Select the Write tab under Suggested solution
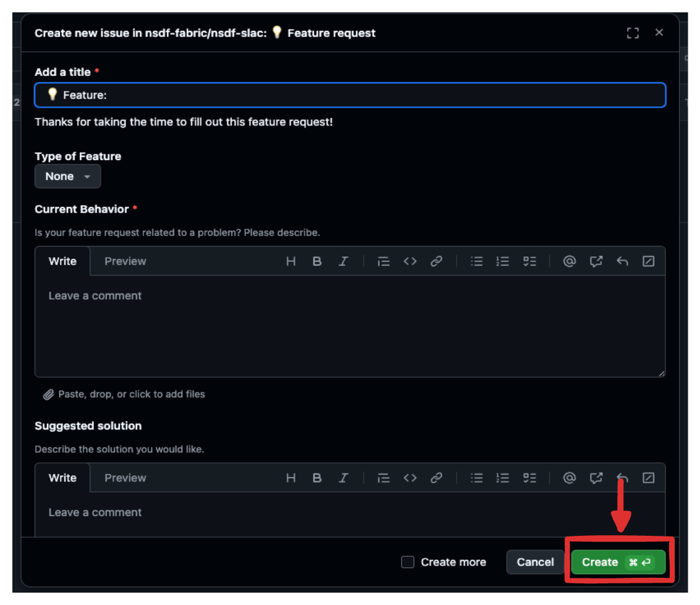 coord(62,478)
